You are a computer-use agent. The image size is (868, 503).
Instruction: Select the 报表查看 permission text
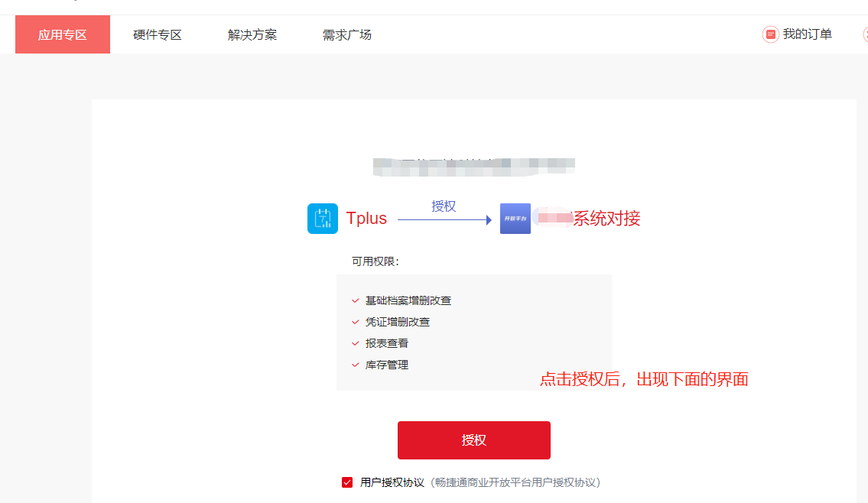click(386, 344)
